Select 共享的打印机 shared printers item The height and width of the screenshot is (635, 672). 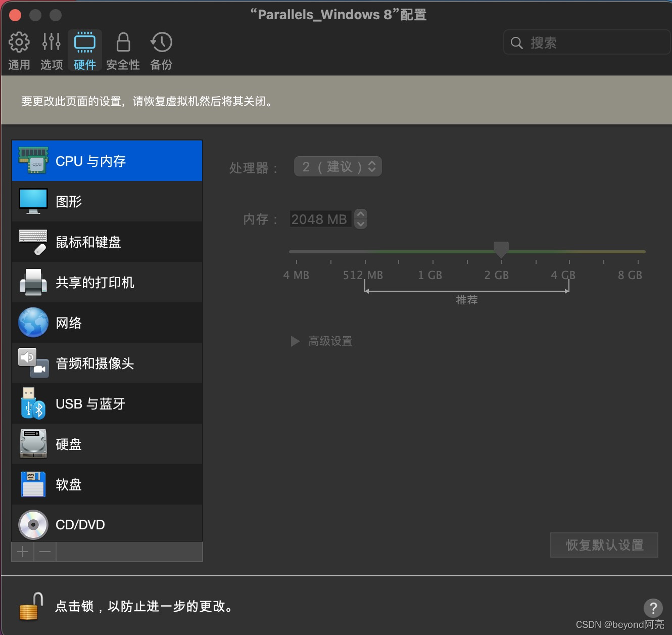click(x=107, y=282)
